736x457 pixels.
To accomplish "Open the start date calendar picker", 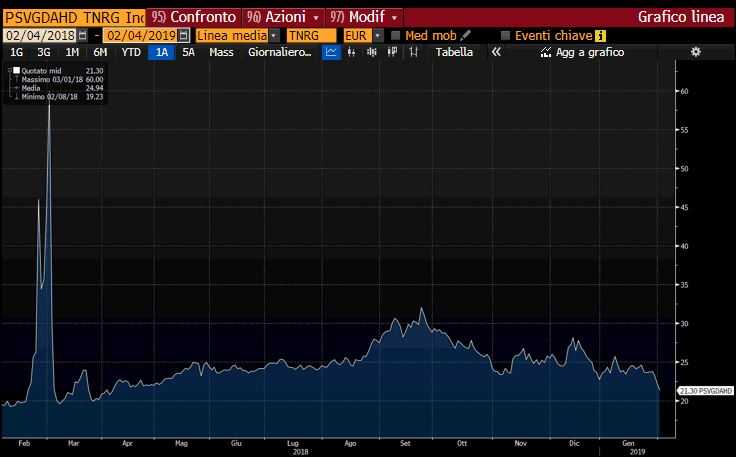I will tap(83, 36).
